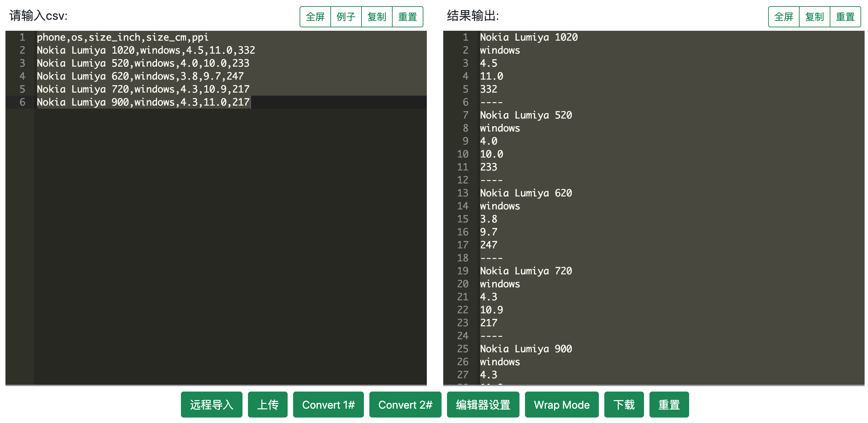The image size is (868, 423).
Task: Click 全屏 above the result output panel
Action: (x=783, y=16)
